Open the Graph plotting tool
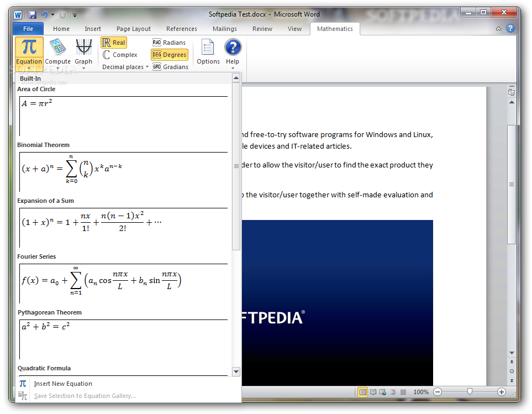This screenshot has height=414, width=532. (x=83, y=47)
